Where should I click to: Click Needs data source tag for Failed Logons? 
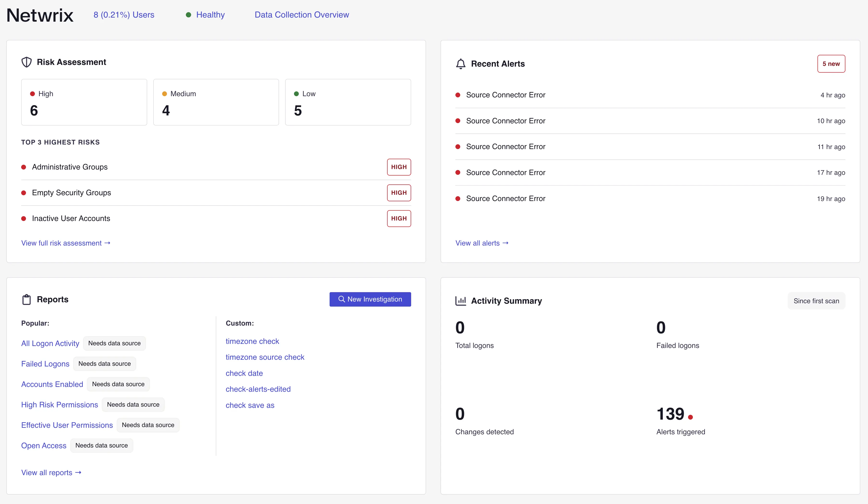pos(105,364)
